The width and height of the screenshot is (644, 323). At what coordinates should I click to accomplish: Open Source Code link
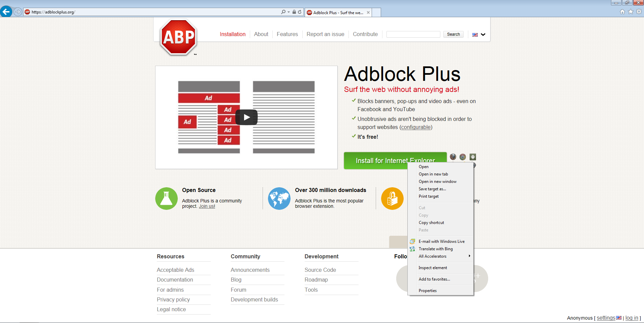click(x=320, y=270)
